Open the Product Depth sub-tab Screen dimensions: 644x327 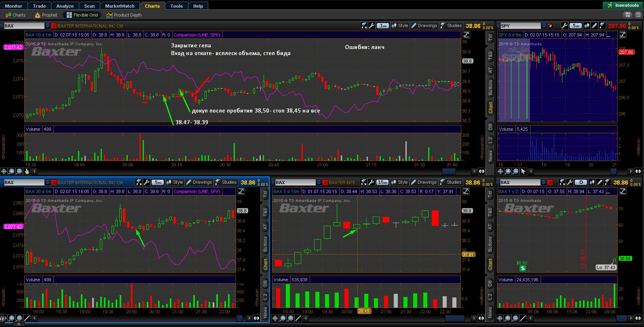pyautogui.click(x=124, y=15)
